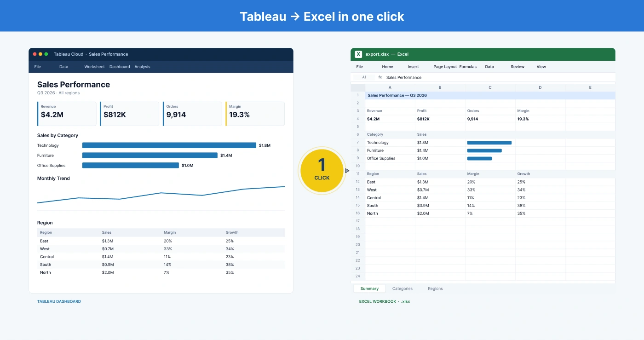The width and height of the screenshot is (644, 340).
Task: Open the Formulas ribbon tab
Action: (468, 67)
